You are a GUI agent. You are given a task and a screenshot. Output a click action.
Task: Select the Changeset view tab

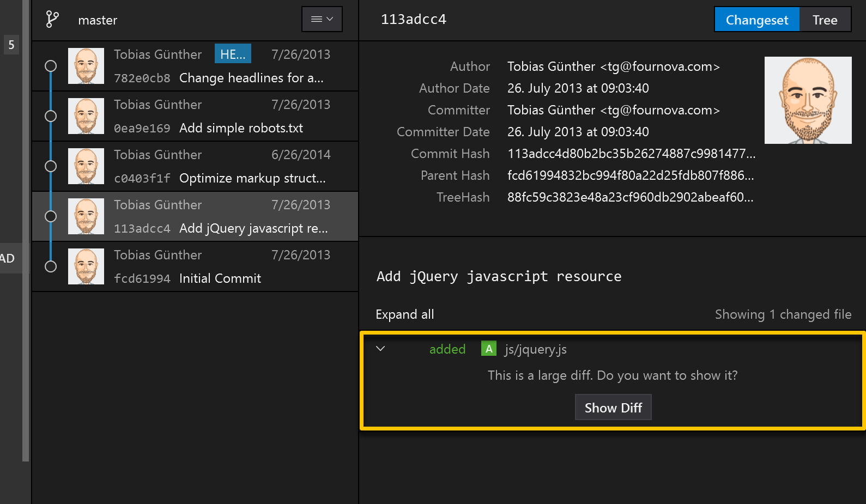(x=756, y=20)
